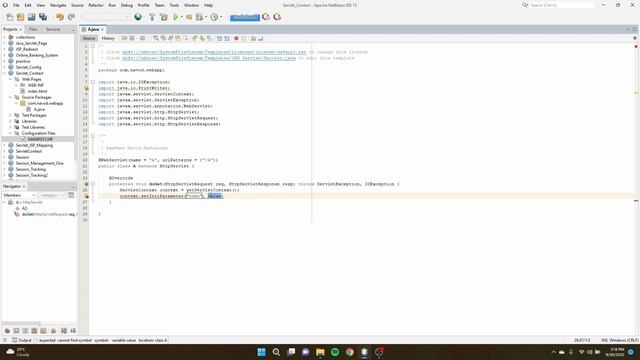
Task: Click the Servlet.java template link in comment
Action: tap(209, 58)
